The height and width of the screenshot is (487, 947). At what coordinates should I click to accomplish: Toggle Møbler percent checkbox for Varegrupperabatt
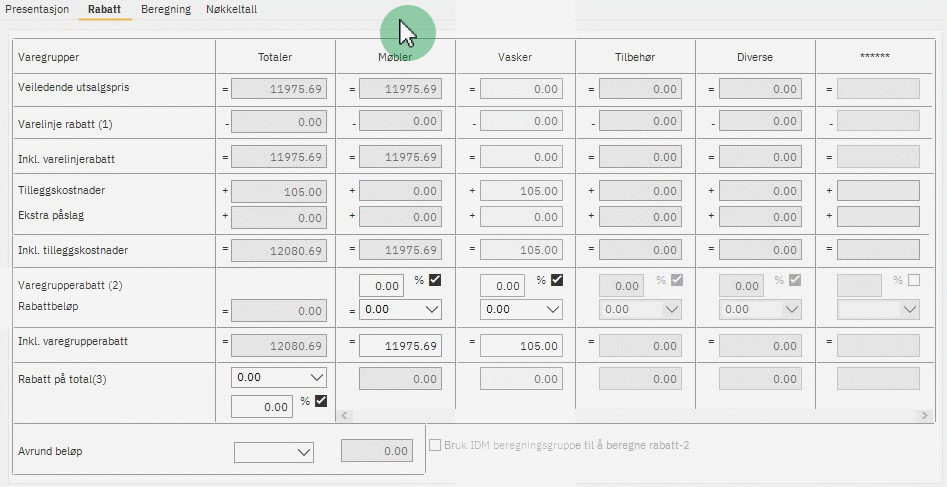(435, 281)
